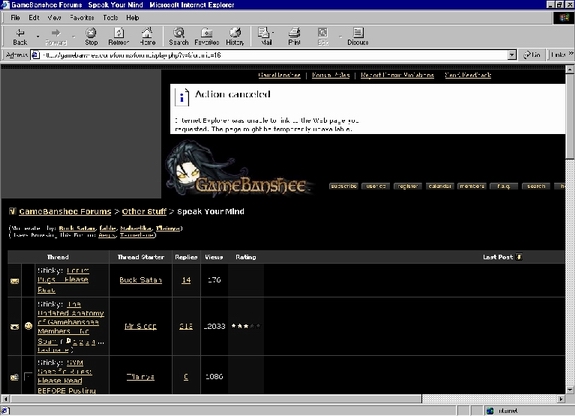575x416 pixels.
Task: Click the horizontal scrollbar right arrow
Action: [561, 398]
